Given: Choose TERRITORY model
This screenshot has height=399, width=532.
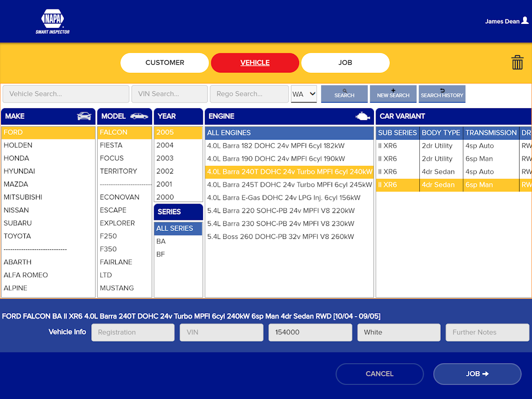Looking at the screenshot, I should pyautogui.click(x=125, y=171).
